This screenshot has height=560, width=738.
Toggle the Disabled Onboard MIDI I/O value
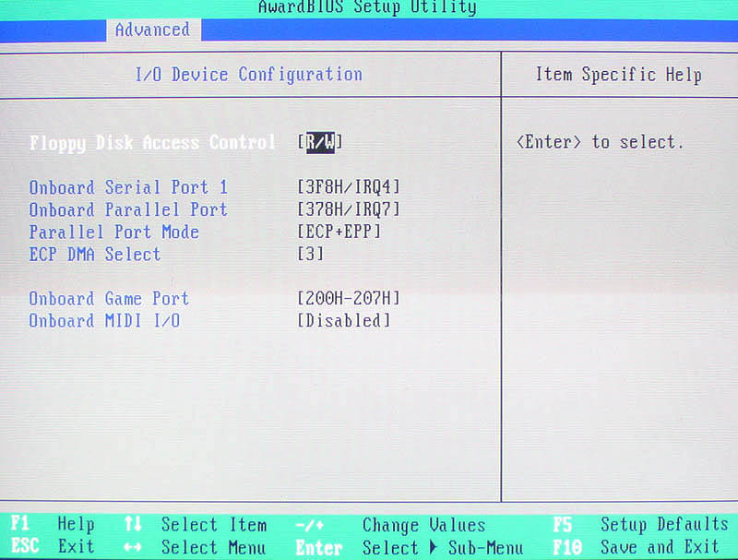(x=344, y=321)
